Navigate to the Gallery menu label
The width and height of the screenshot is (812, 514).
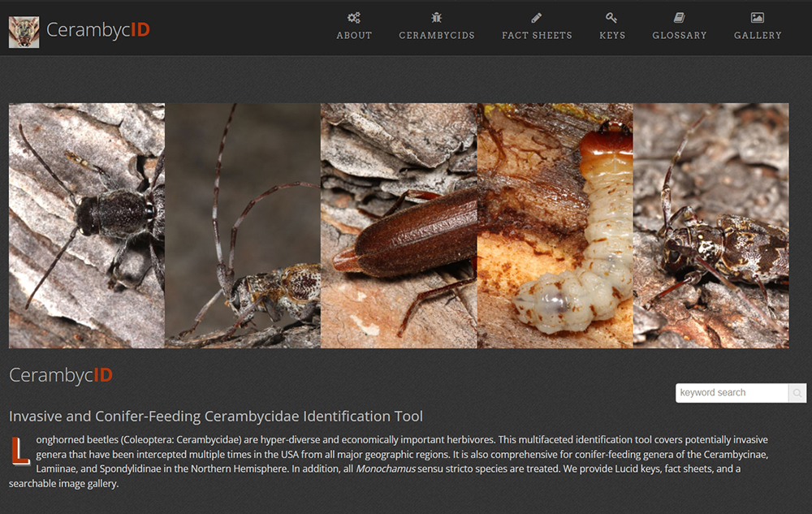(758, 36)
